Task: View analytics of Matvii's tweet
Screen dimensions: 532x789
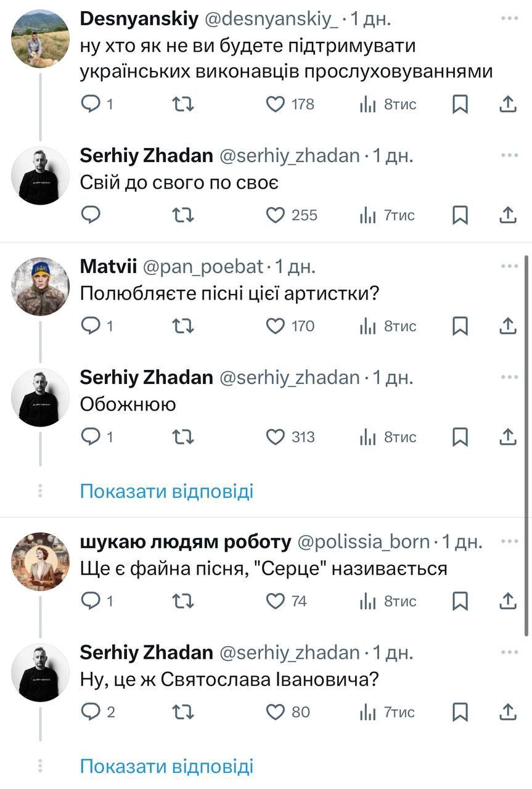Action: [x=368, y=326]
